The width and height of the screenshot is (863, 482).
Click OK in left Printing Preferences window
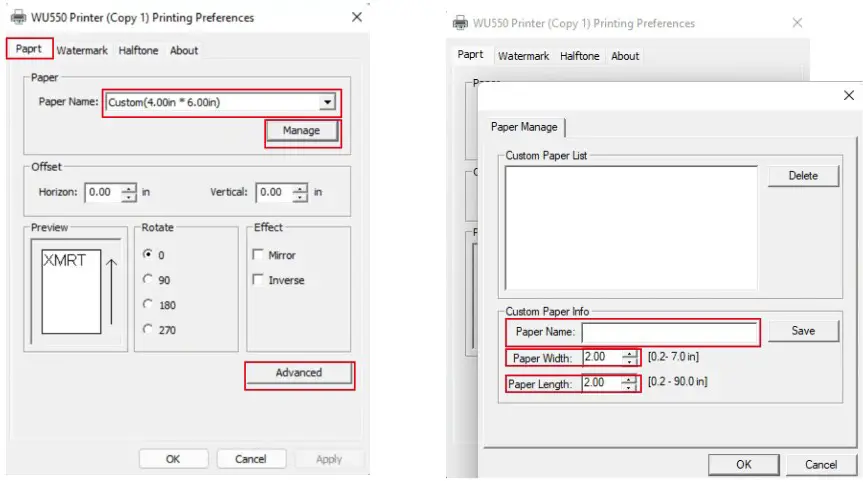click(173, 459)
